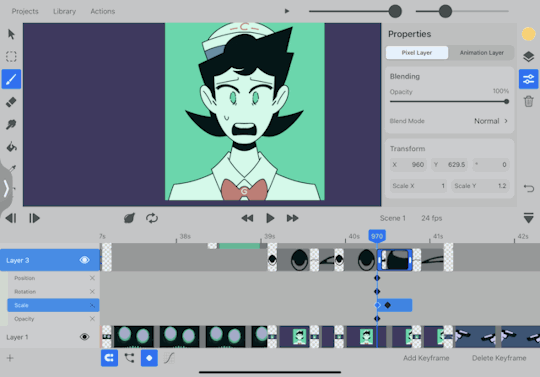Toggle Layer 3 visibility eye
Image resolution: width=540 pixels, height=377 pixels.
point(84,260)
